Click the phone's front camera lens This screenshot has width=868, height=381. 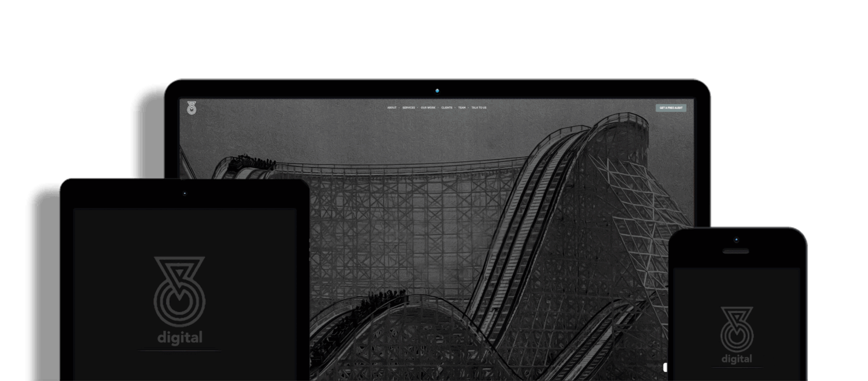point(736,240)
